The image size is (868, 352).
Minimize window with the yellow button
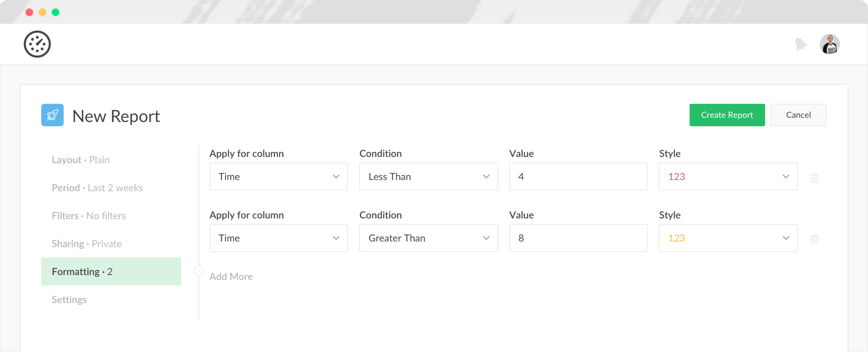(42, 12)
